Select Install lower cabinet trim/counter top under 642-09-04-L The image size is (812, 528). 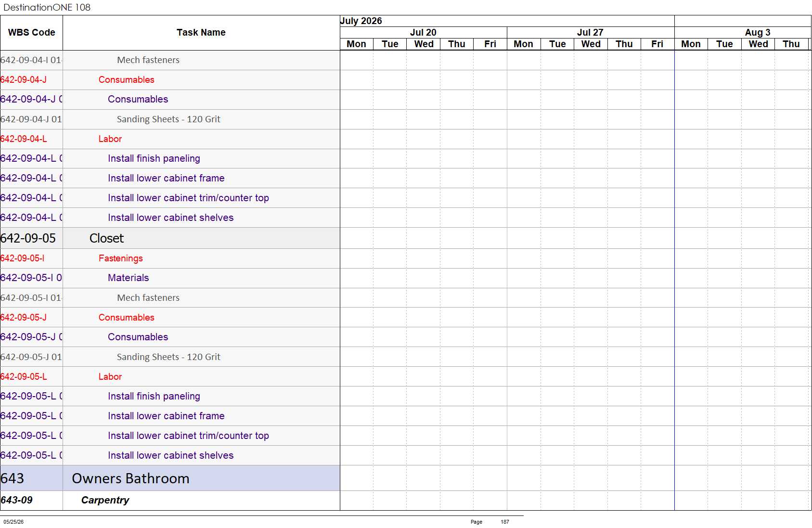click(188, 198)
